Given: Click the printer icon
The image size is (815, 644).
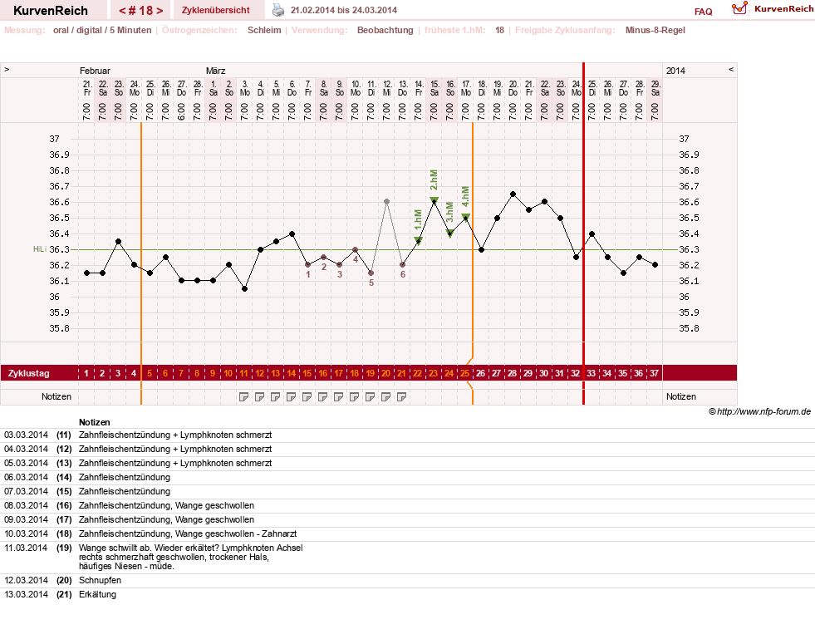Looking at the screenshot, I should coord(278,10).
